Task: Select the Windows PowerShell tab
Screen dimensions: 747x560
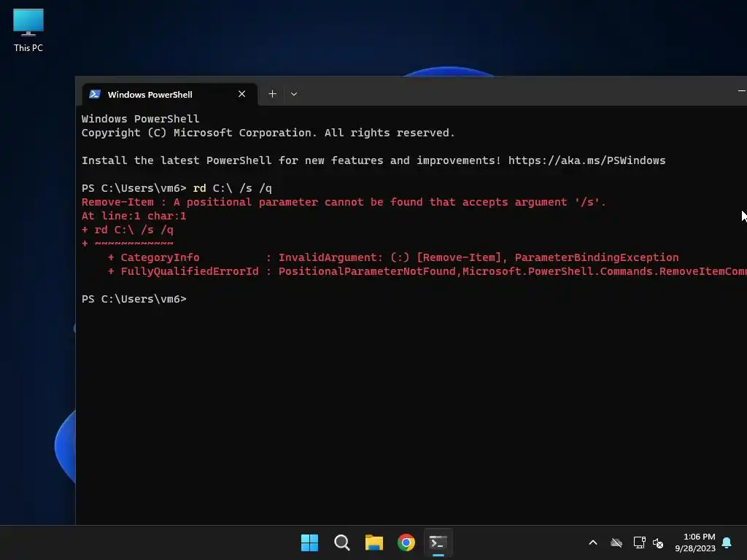Action: 169,94
